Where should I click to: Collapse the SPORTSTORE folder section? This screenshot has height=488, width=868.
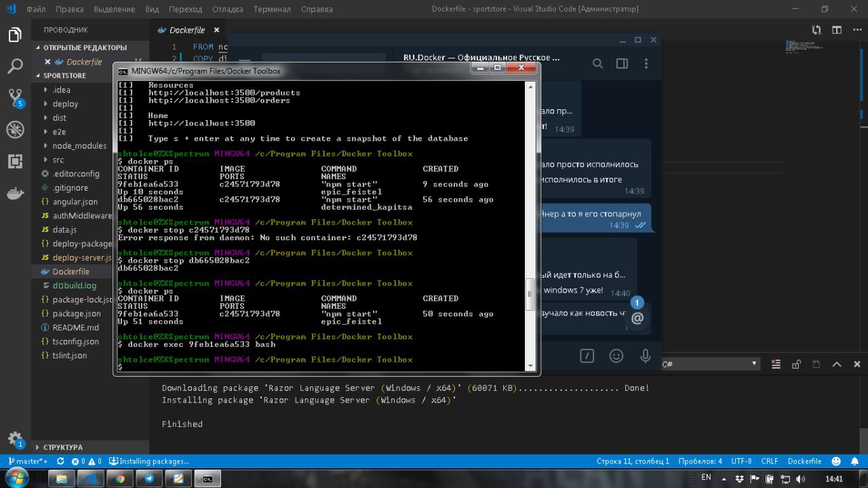click(64, 75)
